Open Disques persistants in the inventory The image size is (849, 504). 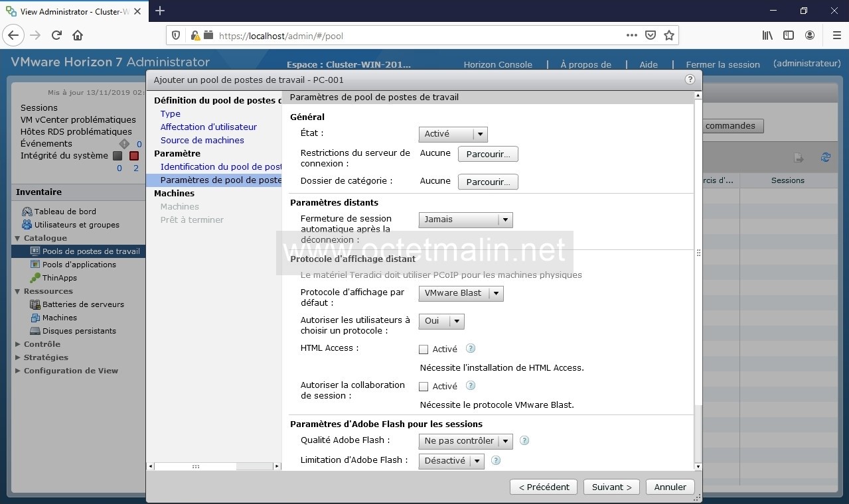pyautogui.click(x=79, y=331)
